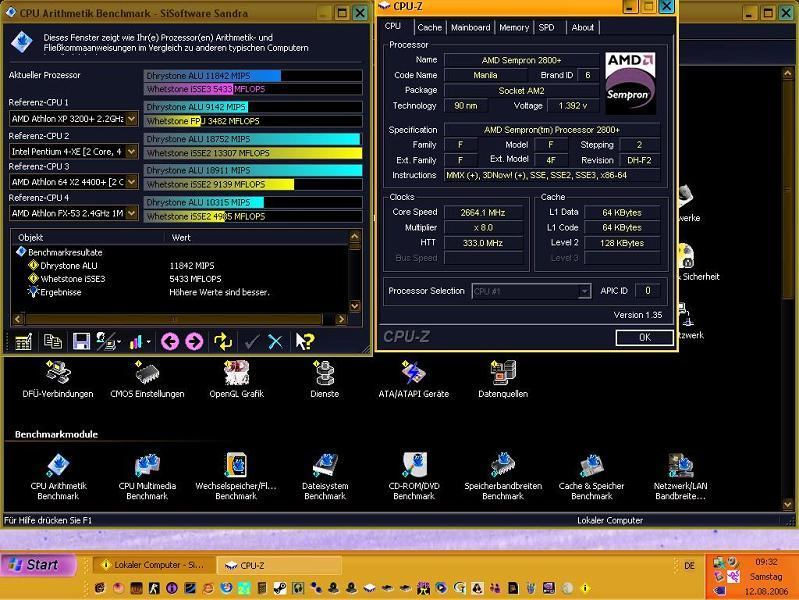Go forward with the pink right arrow
Screen dimensions: 799x600
point(194,342)
